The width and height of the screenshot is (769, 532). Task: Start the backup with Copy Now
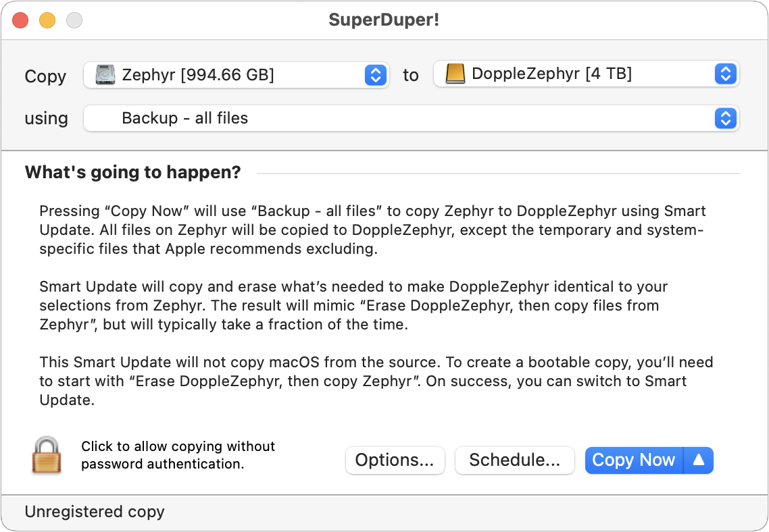click(634, 460)
